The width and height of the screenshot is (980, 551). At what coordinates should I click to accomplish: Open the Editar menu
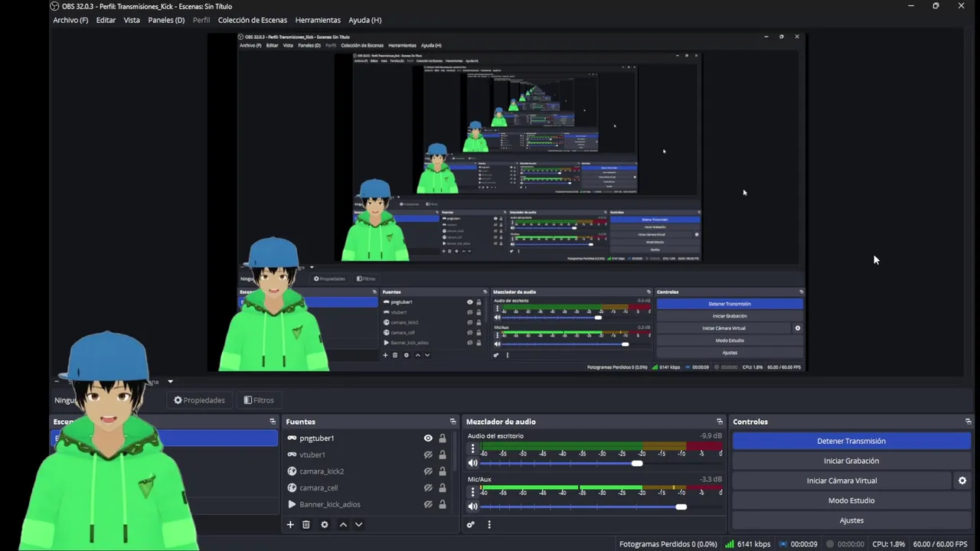pyautogui.click(x=106, y=20)
